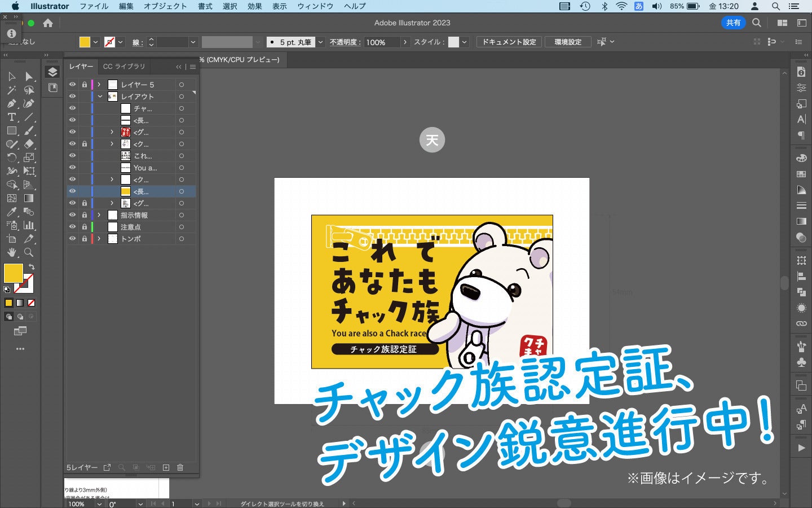Expand the レイヤー 5 layer
This screenshot has height=508, width=812.
coord(99,84)
